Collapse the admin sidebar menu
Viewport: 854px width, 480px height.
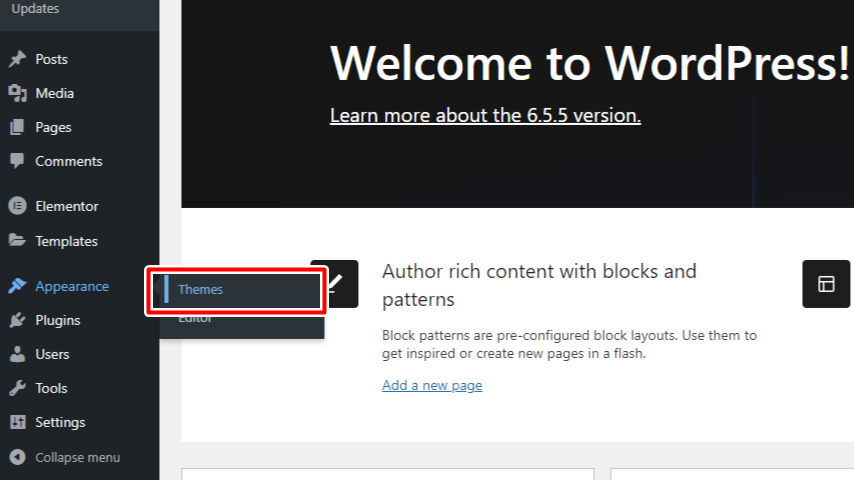(77, 457)
